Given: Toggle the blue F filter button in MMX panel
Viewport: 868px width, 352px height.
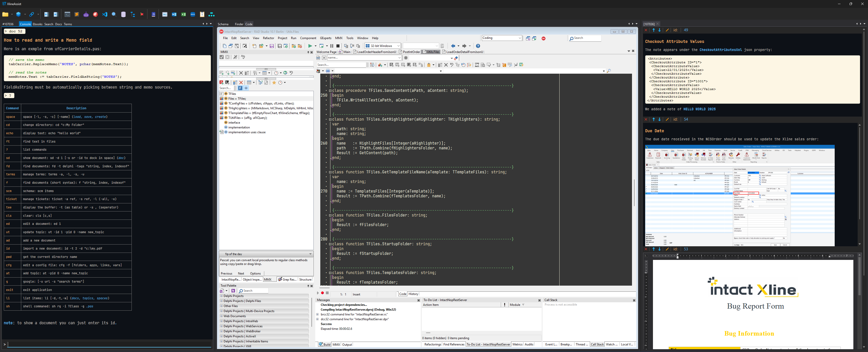Looking at the screenshot, I should (240, 88).
